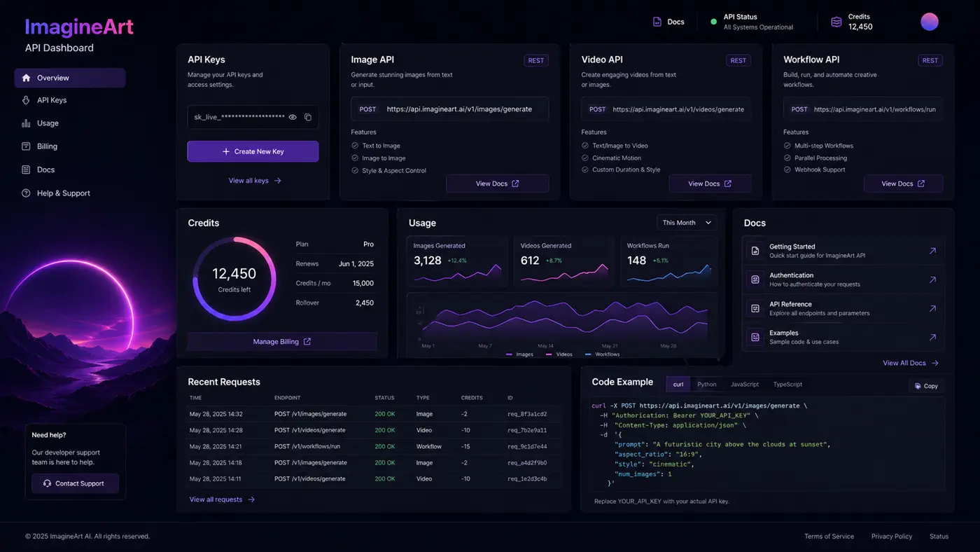Click the Create New Key button
980x552 pixels.
[253, 151]
